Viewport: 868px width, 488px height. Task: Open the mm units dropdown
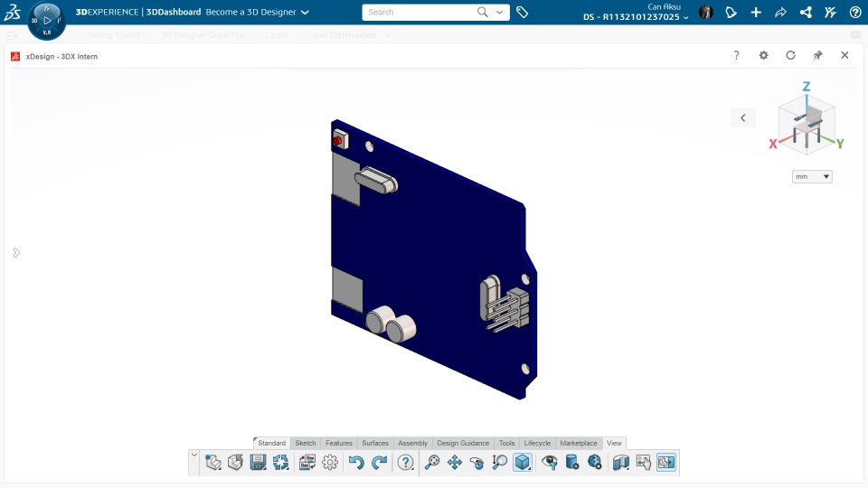tap(812, 176)
